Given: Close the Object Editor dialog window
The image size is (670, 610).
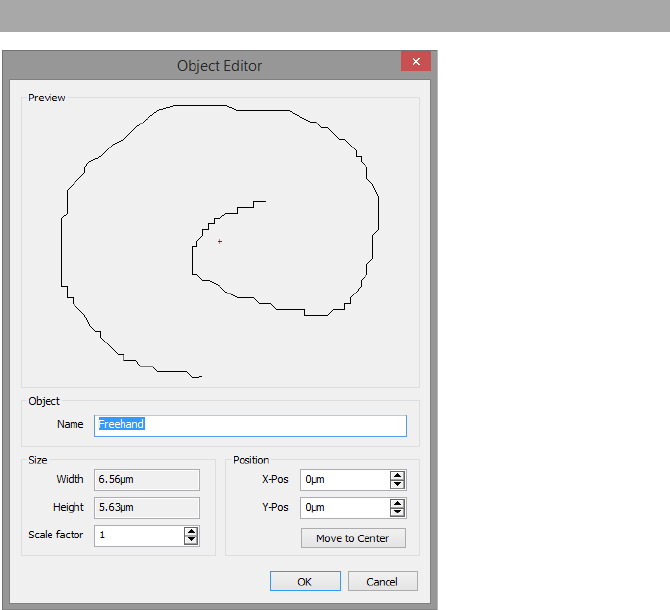Looking at the screenshot, I should (415, 62).
